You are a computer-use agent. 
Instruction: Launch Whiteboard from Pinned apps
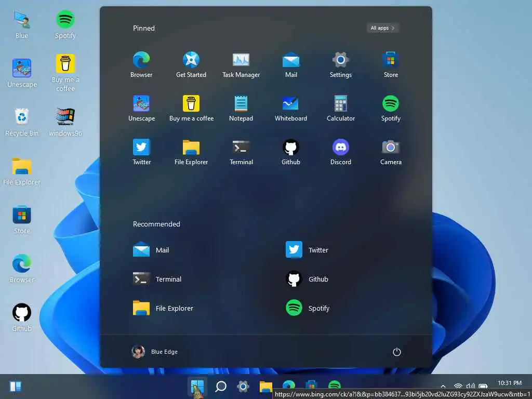point(291,108)
